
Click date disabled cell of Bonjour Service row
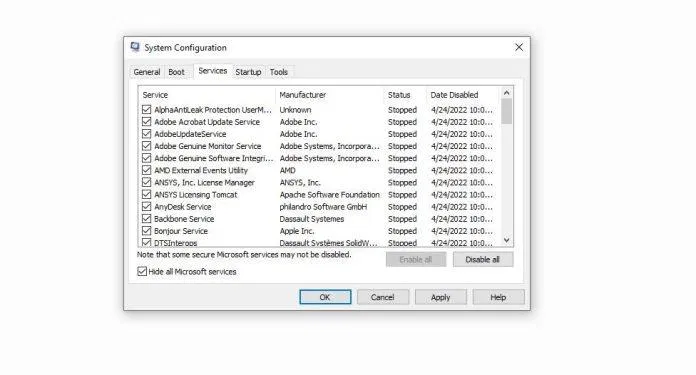tap(462, 231)
